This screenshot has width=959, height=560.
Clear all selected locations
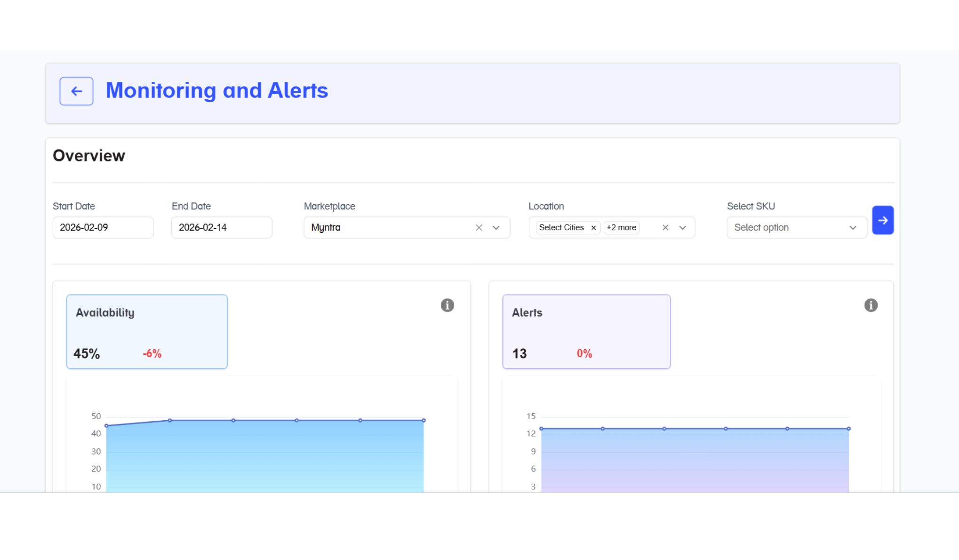[665, 228]
